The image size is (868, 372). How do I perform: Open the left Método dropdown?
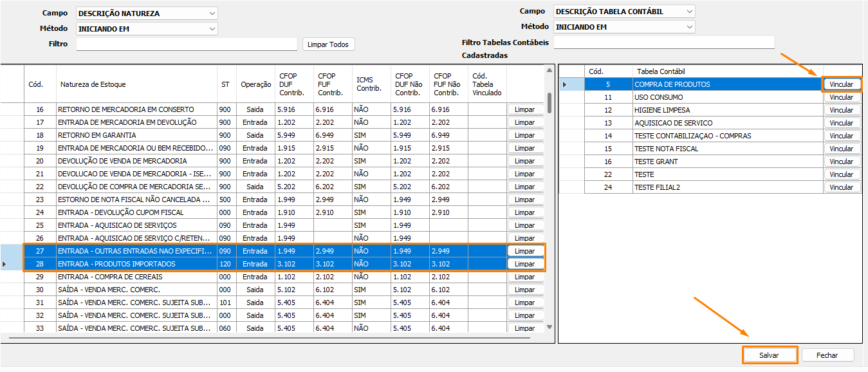point(147,28)
